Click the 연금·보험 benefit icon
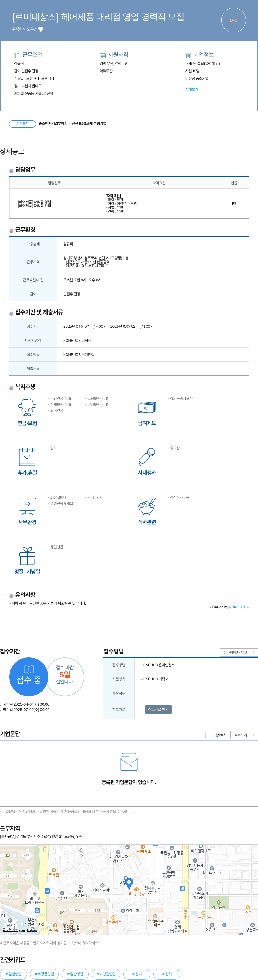The image size is (258, 980). click(x=27, y=408)
